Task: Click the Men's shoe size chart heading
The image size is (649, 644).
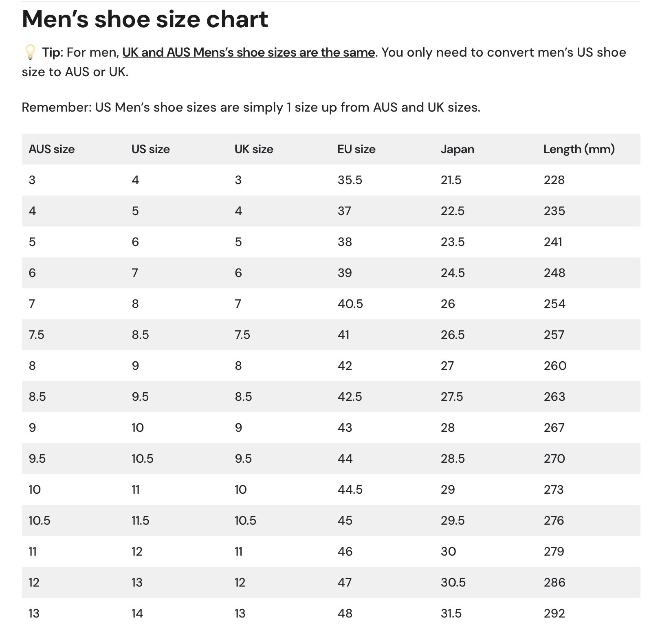Action: pyautogui.click(x=145, y=19)
